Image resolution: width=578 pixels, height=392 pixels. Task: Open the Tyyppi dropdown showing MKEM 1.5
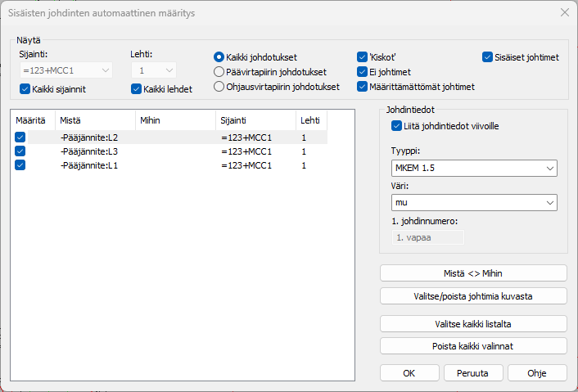click(x=473, y=169)
